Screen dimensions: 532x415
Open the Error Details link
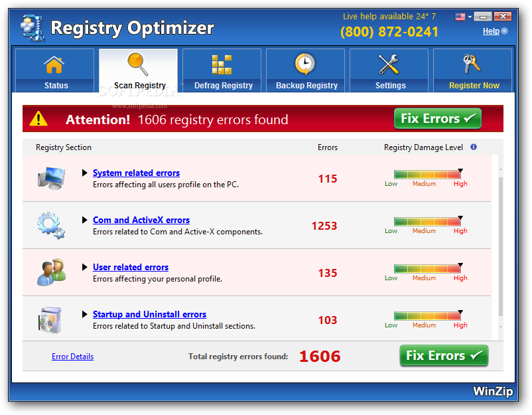[72, 357]
